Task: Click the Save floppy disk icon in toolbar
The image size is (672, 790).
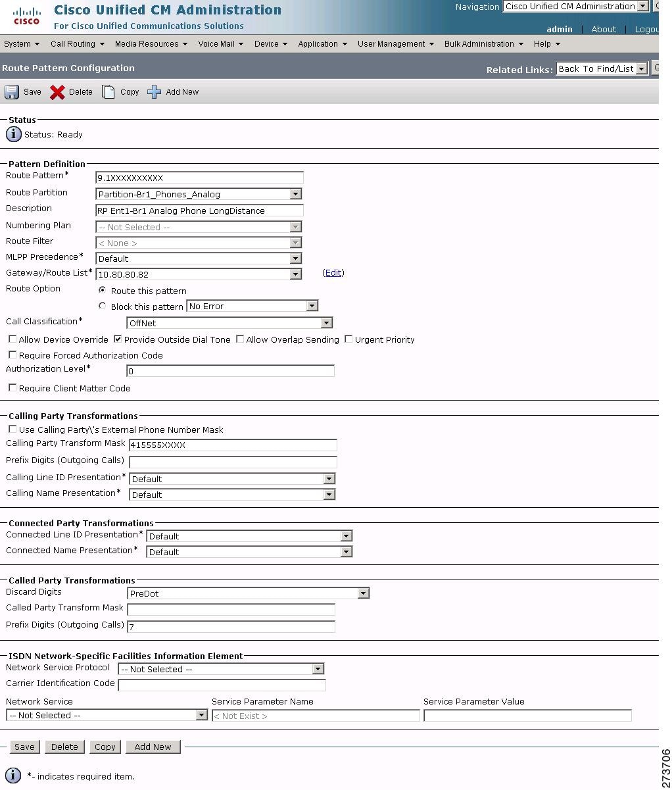Action: point(12,92)
